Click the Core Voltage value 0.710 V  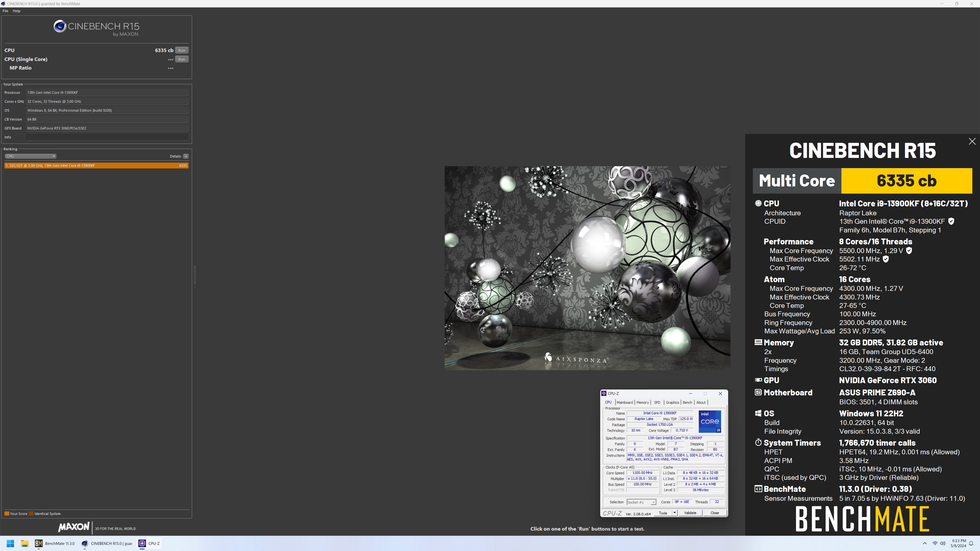coord(681,430)
